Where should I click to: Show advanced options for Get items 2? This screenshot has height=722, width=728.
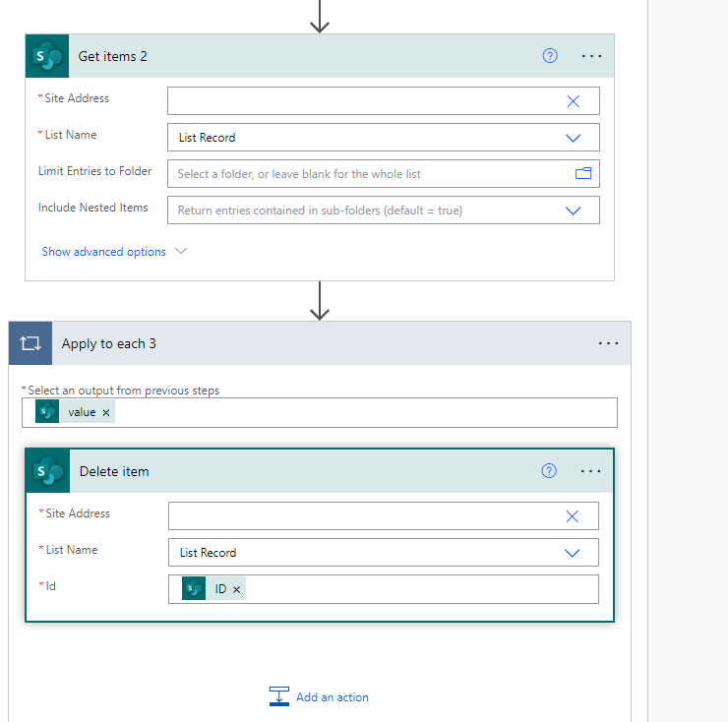click(103, 252)
